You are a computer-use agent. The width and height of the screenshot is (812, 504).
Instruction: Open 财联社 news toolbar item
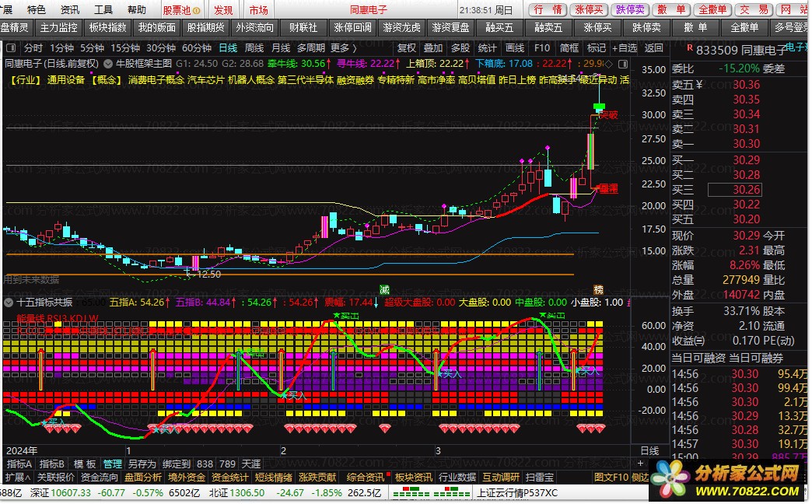303,27
